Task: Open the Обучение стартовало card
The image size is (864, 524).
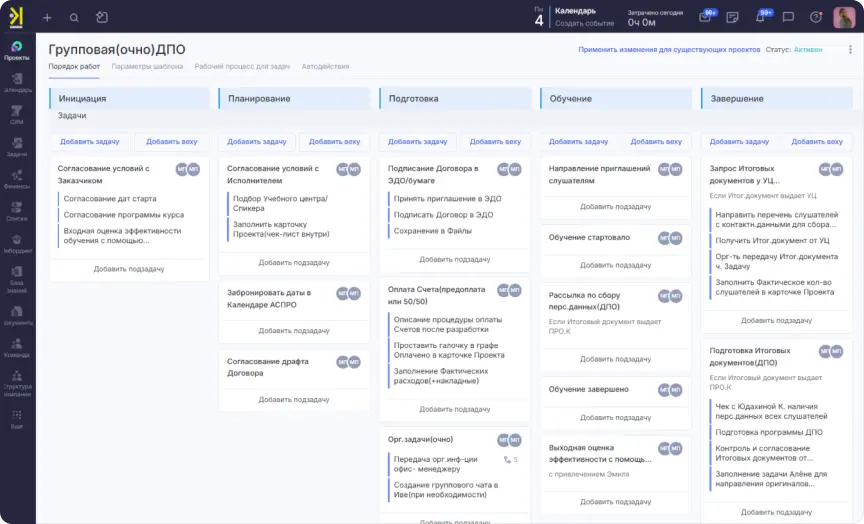Action: pos(589,237)
